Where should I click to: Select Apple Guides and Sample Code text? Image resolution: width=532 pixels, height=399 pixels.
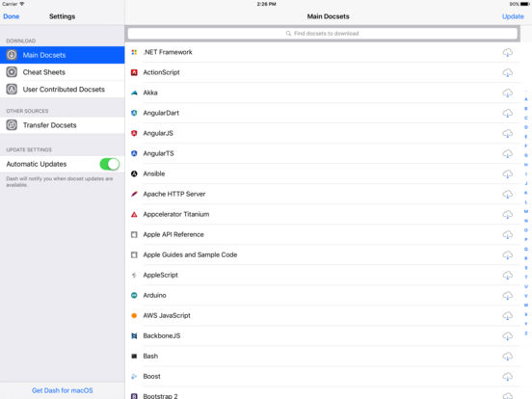[190, 254]
